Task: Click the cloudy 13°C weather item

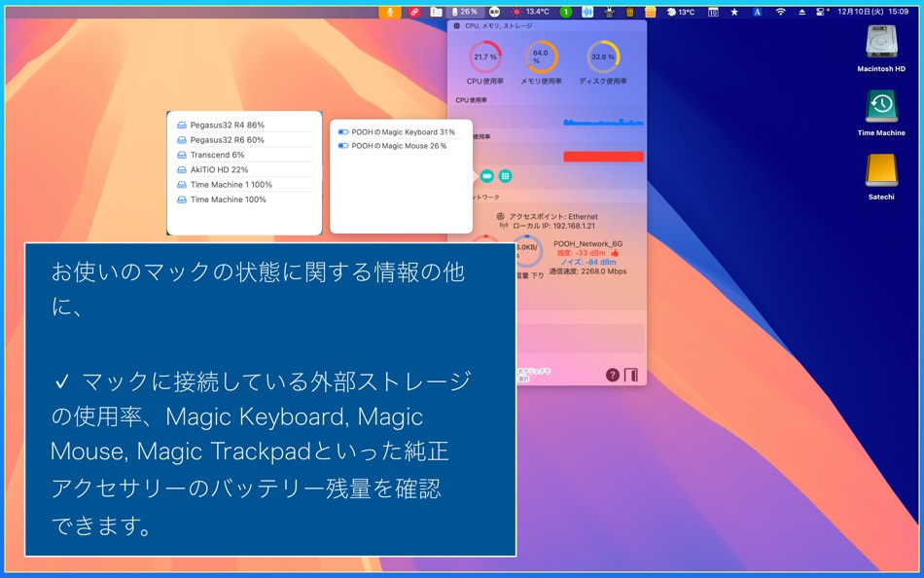Action: click(680, 12)
